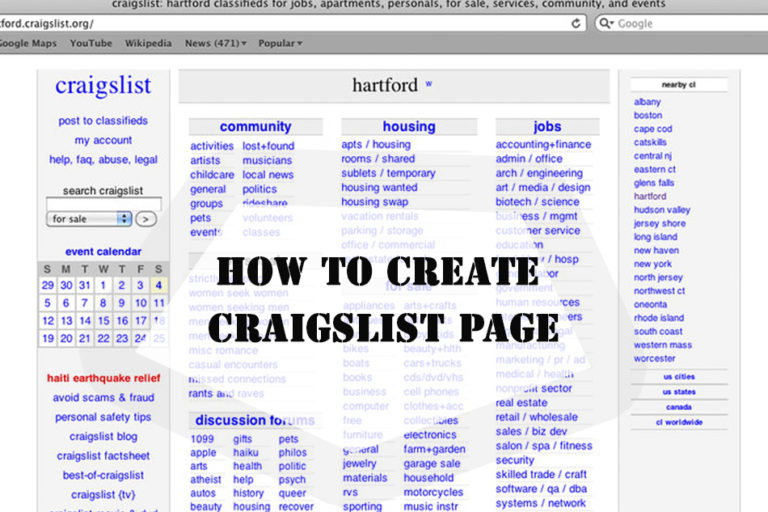Open the Wikipedia bookmark
This screenshot has width=768, height=512.
(148, 44)
